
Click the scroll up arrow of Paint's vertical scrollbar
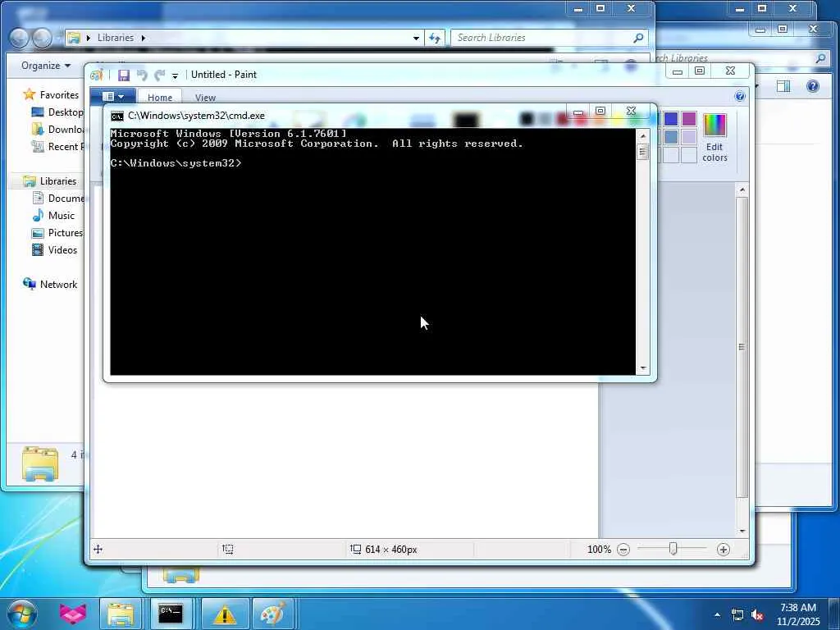(x=742, y=189)
